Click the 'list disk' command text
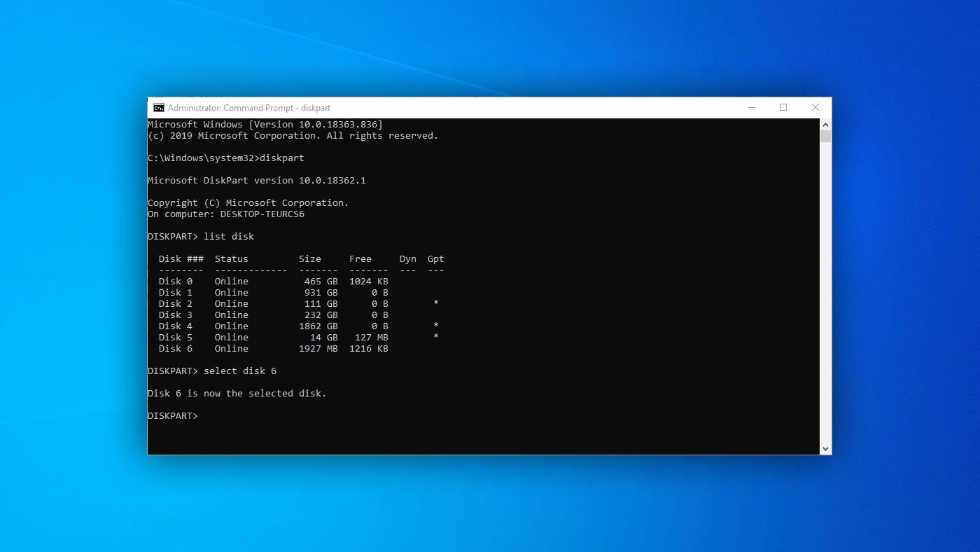 pyautogui.click(x=229, y=236)
